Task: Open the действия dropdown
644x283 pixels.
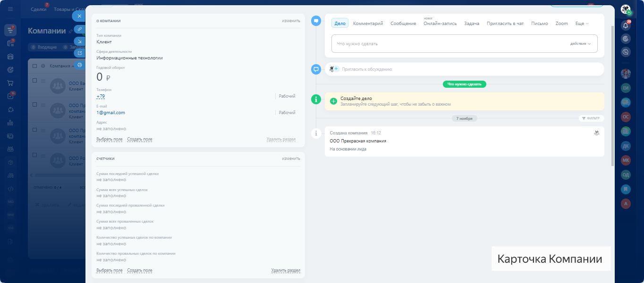Action: 580,44
